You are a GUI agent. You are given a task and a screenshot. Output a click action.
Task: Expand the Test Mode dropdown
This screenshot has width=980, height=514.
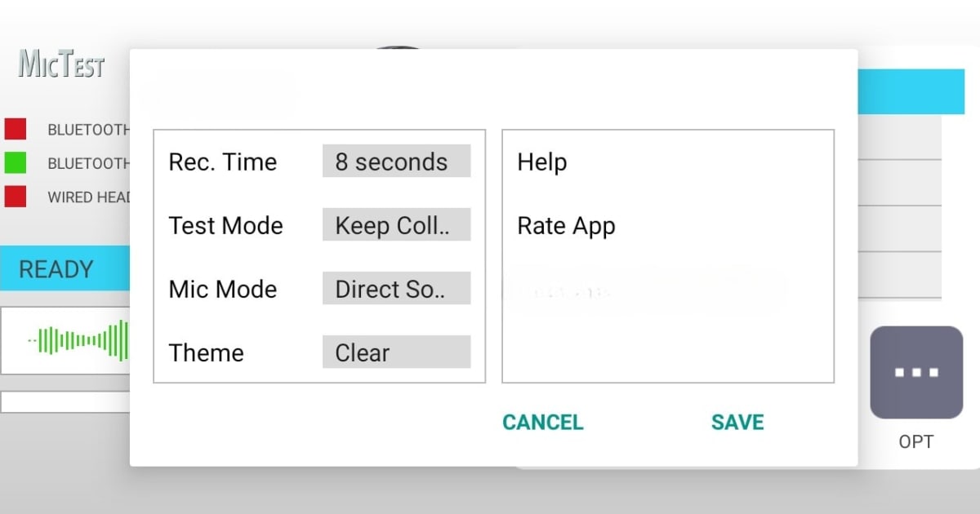pyautogui.click(x=396, y=225)
